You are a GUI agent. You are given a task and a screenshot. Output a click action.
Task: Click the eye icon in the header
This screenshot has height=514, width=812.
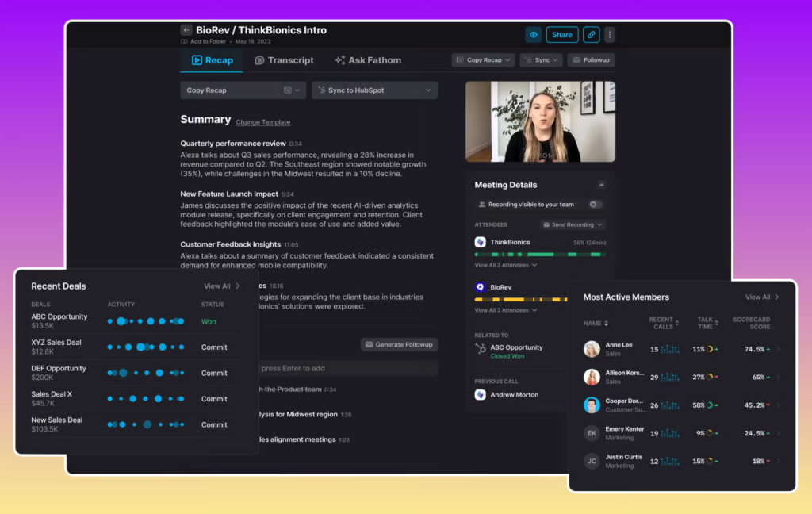click(534, 35)
